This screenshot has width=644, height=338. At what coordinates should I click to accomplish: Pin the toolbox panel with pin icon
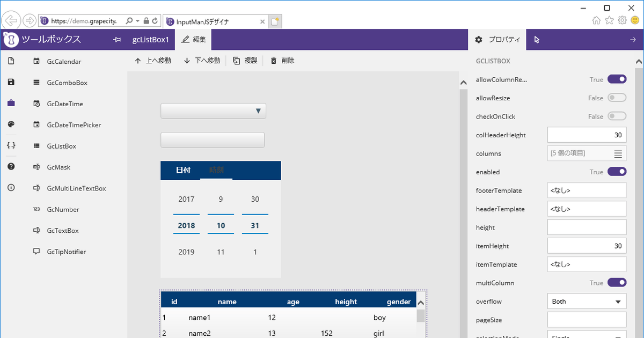click(116, 40)
